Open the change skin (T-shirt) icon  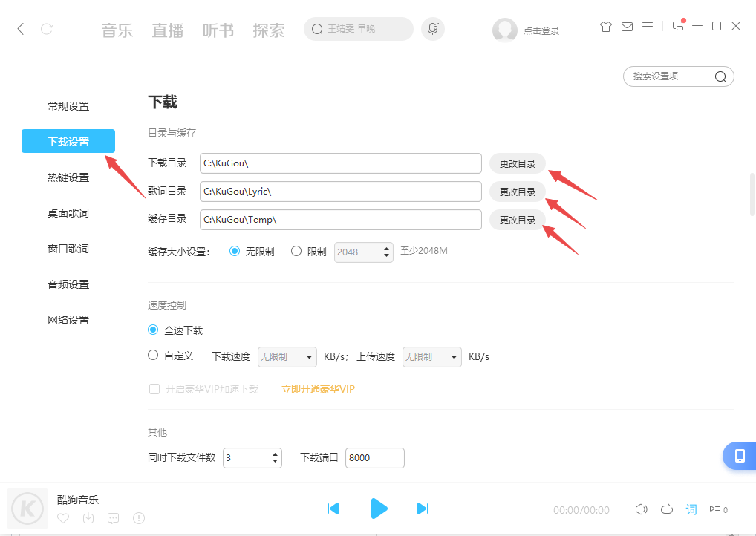605,26
